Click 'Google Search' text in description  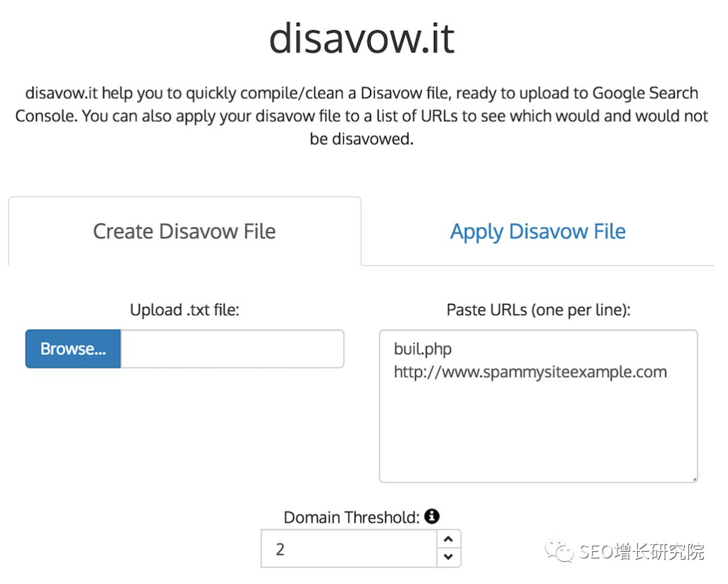click(645, 93)
